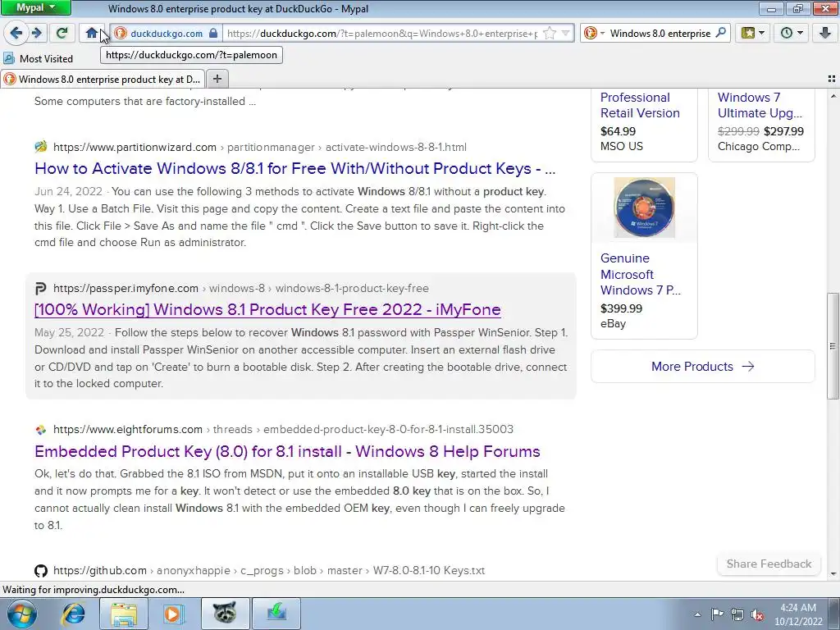This screenshot has height=630, width=840.
Task: Click the More Products button
Action: 702,367
